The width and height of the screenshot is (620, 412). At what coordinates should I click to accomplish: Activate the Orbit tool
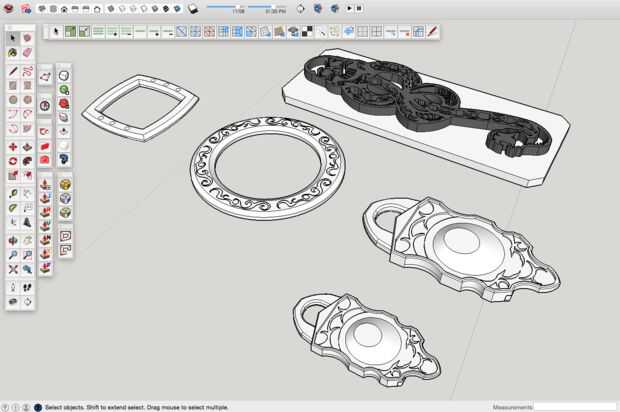[x=13, y=240]
